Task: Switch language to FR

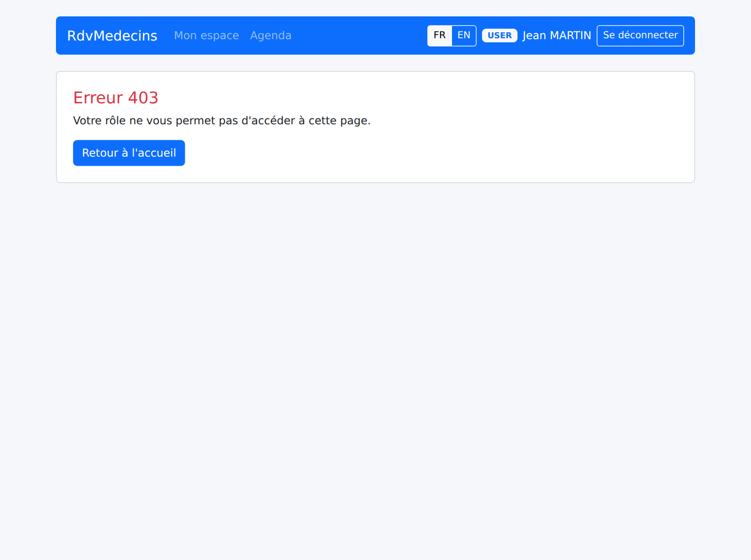Action: pyautogui.click(x=440, y=36)
